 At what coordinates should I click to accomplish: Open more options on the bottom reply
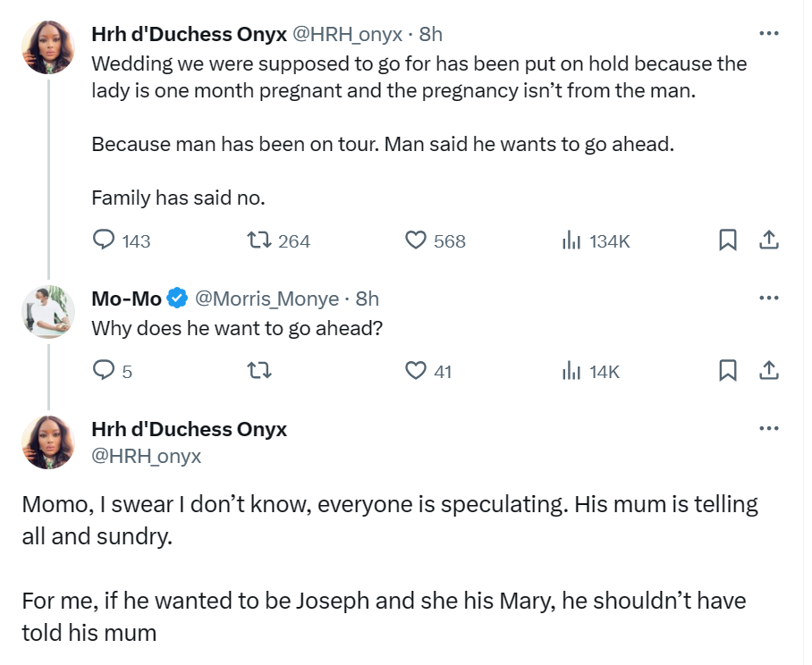[768, 428]
